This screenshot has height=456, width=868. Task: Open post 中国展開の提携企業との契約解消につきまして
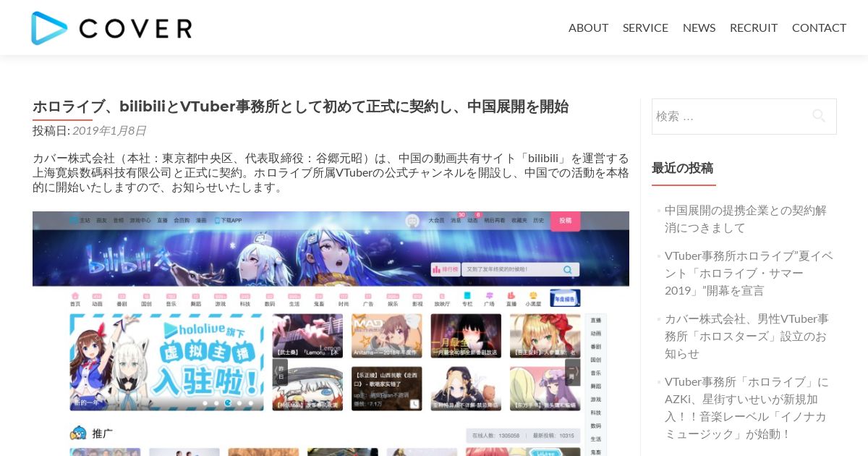click(746, 219)
